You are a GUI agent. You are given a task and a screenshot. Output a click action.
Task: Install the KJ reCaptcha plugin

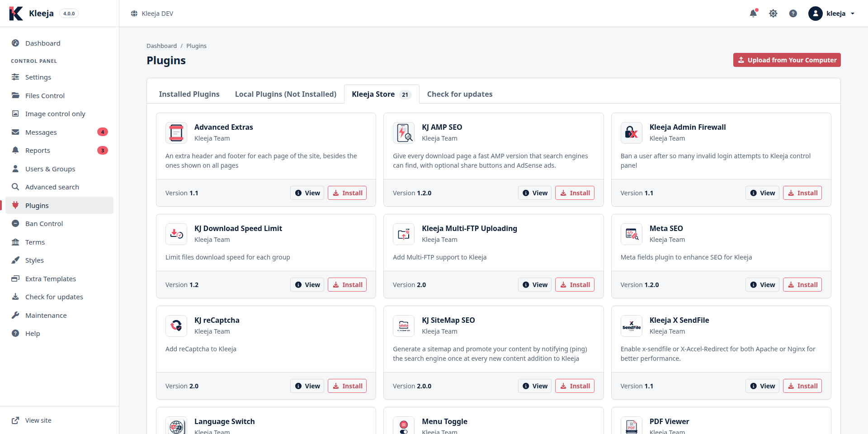[x=347, y=386]
